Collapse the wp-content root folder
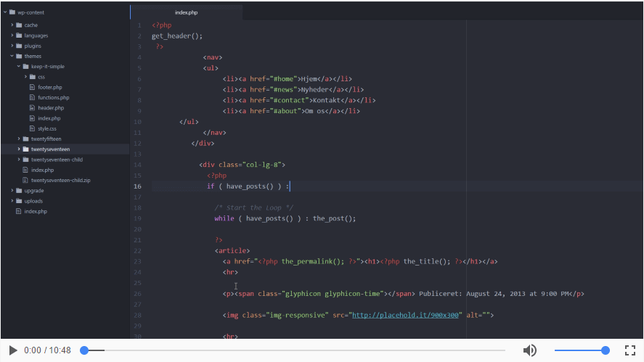The image size is (644, 362). pos(5,12)
